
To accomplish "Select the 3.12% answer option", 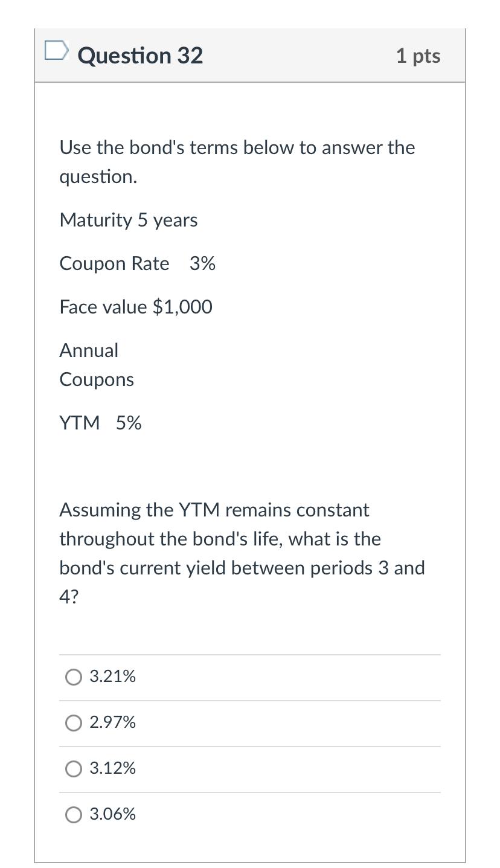I will (73, 769).
